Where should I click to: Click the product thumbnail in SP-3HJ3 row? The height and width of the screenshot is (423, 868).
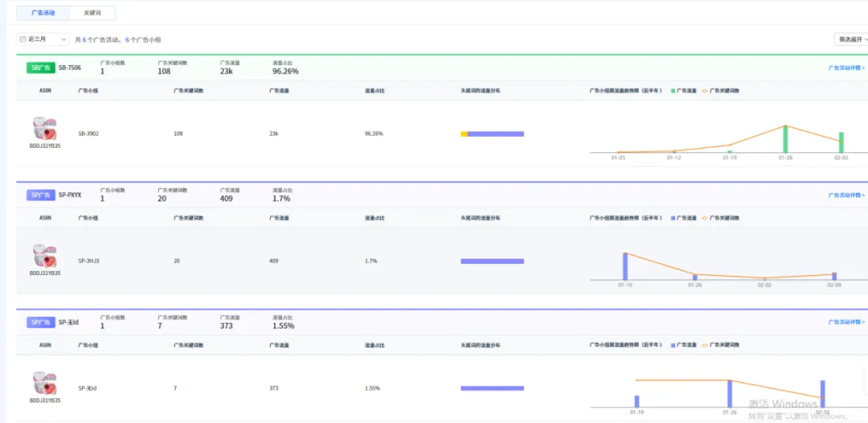45,257
